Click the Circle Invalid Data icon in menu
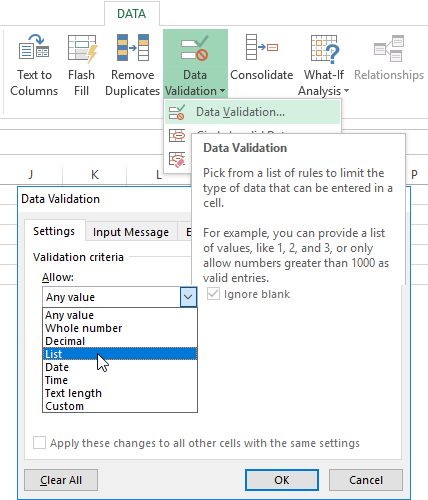This screenshot has height=500, width=428. [177, 136]
